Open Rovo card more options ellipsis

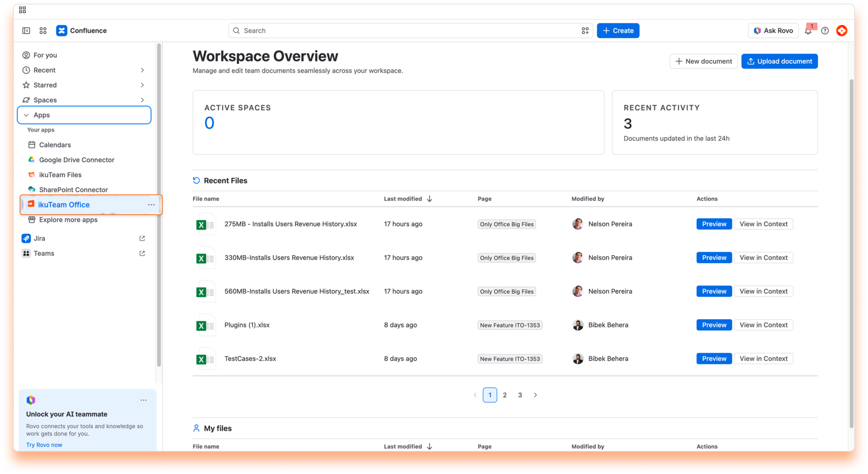[x=144, y=400]
